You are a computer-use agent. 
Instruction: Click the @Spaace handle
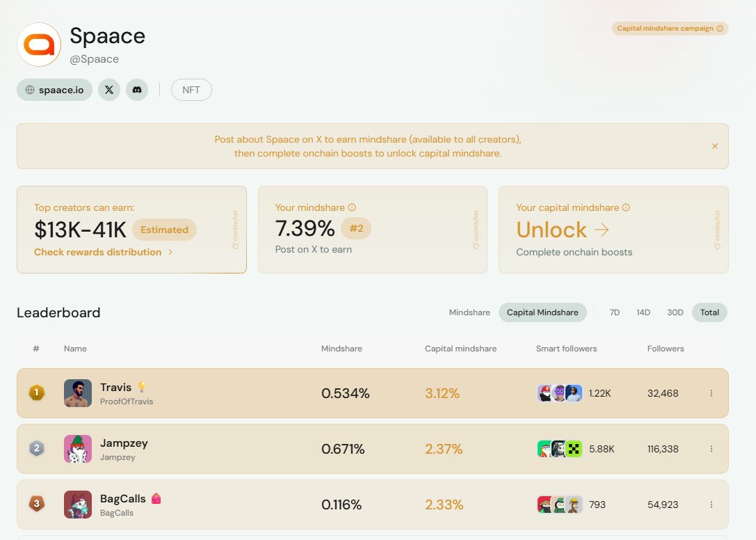point(94,59)
